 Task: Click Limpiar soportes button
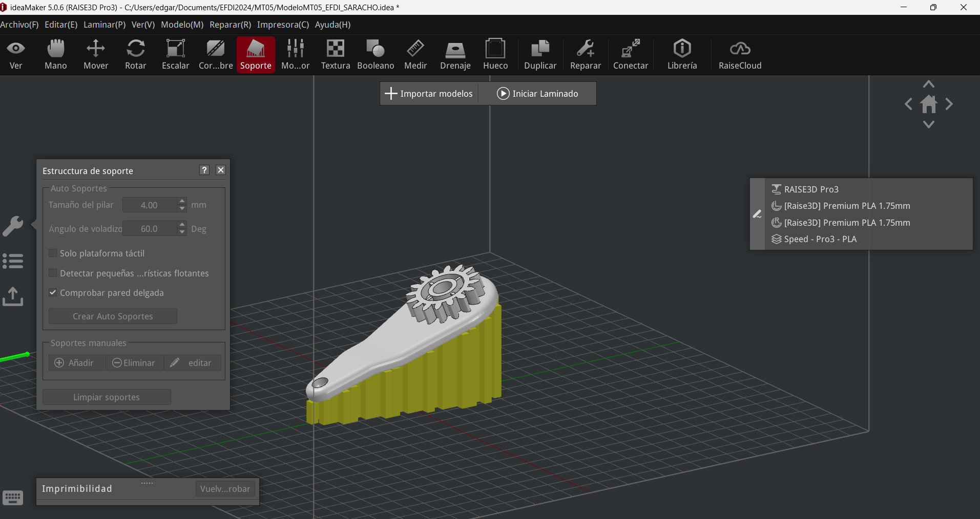coord(107,397)
